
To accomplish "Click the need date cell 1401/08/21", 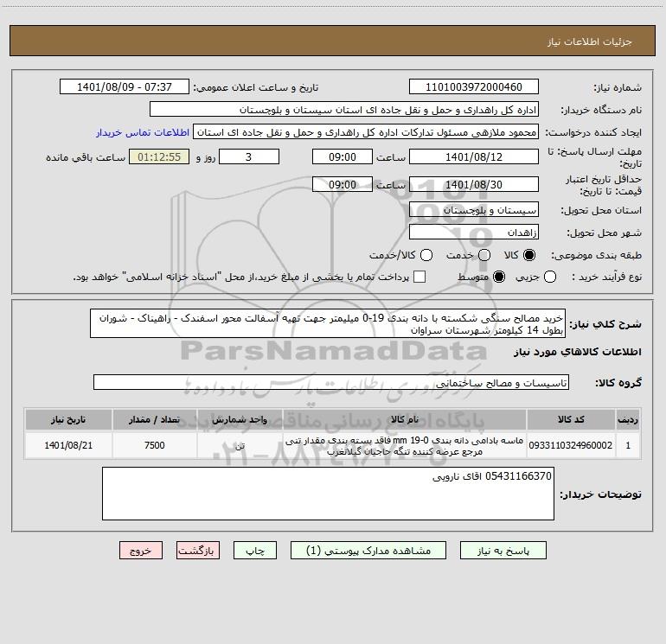I will click(x=68, y=445).
